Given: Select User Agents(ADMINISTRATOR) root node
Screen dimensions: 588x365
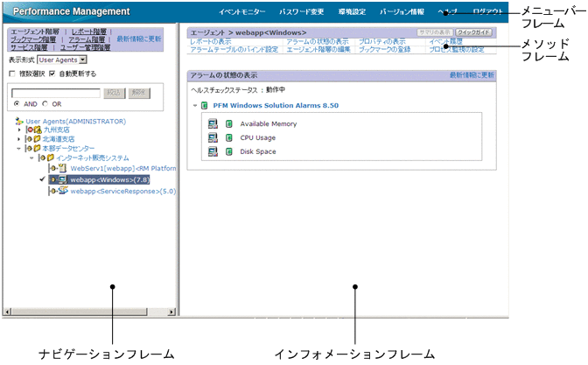Looking at the screenshot, I should (x=76, y=121).
